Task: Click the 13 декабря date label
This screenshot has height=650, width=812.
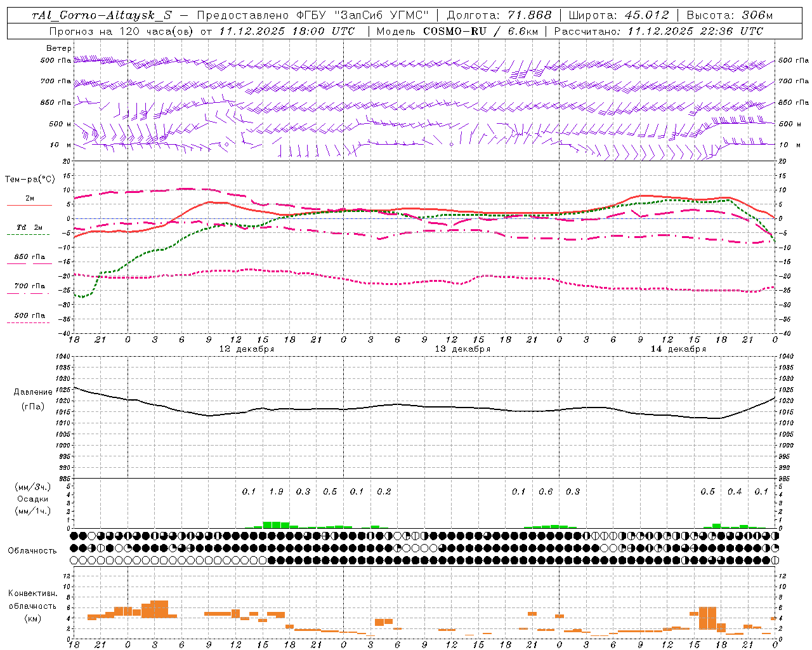Action: click(x=462, y=349)
